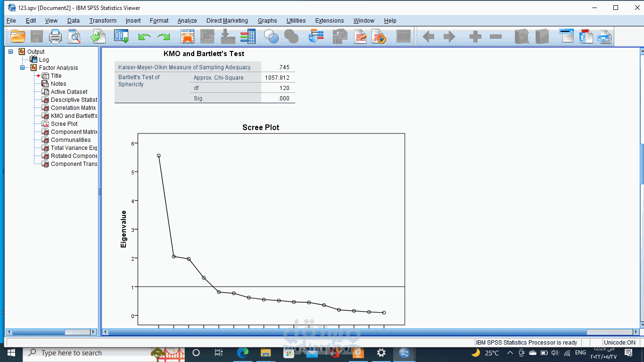Click the Print toolbar icon
Viewport: 644px width, 362px height.
click(56, 36)
